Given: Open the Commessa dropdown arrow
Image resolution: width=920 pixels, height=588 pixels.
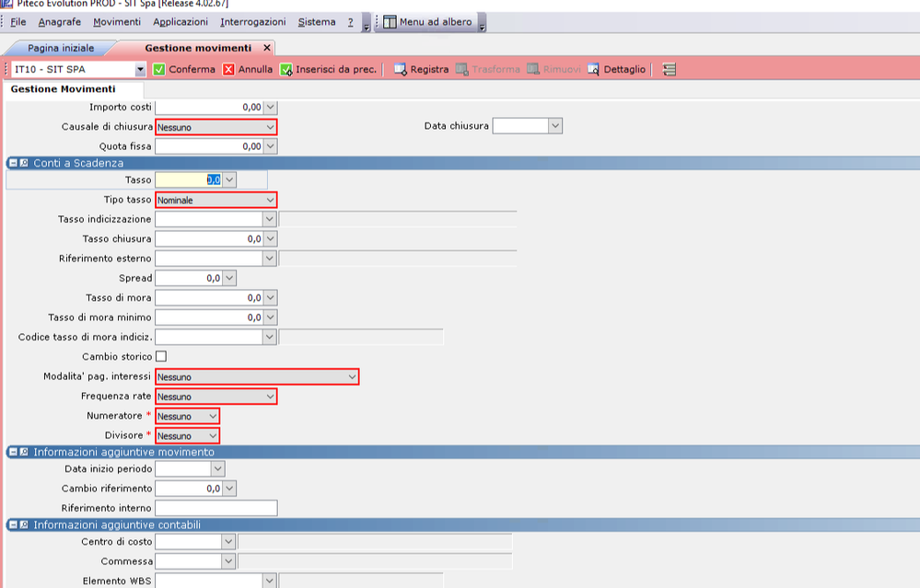Looking at the screenshot, I should pyautogui.click(x=228, y=561).
